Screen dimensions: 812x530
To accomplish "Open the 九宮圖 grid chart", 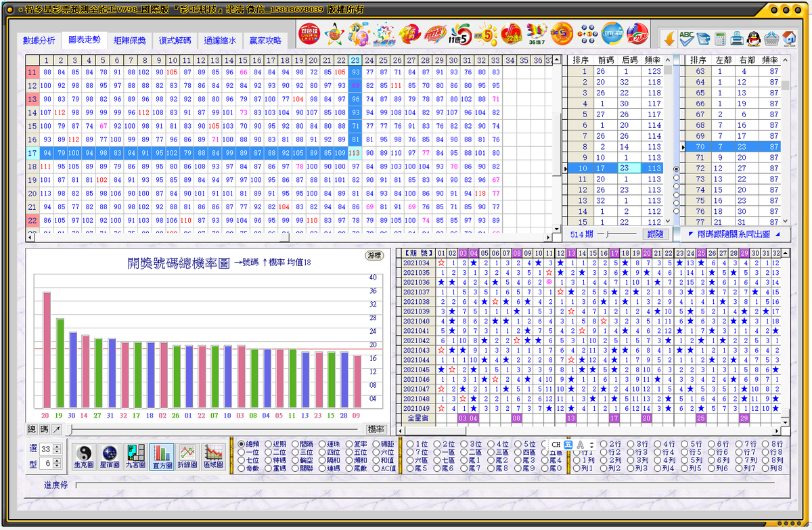I will click(135, 457).
